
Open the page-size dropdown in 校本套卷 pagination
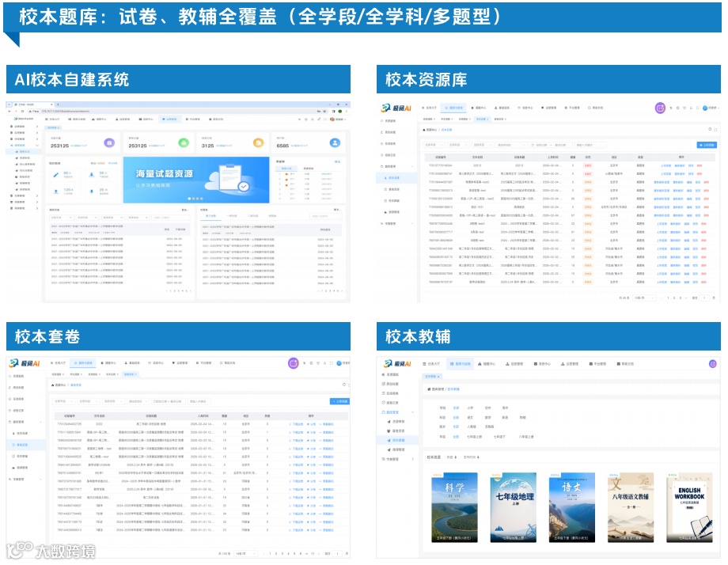[246, 554]
